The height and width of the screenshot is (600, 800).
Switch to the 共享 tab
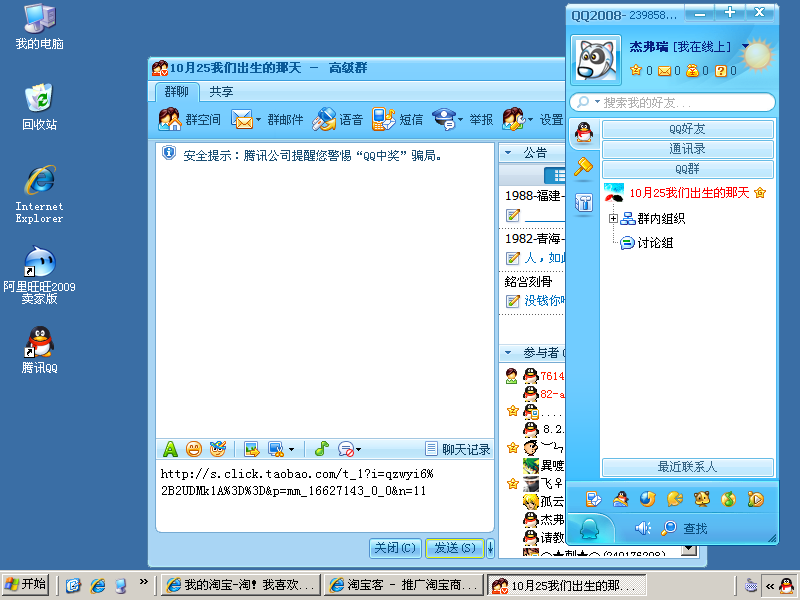[221, 92]
